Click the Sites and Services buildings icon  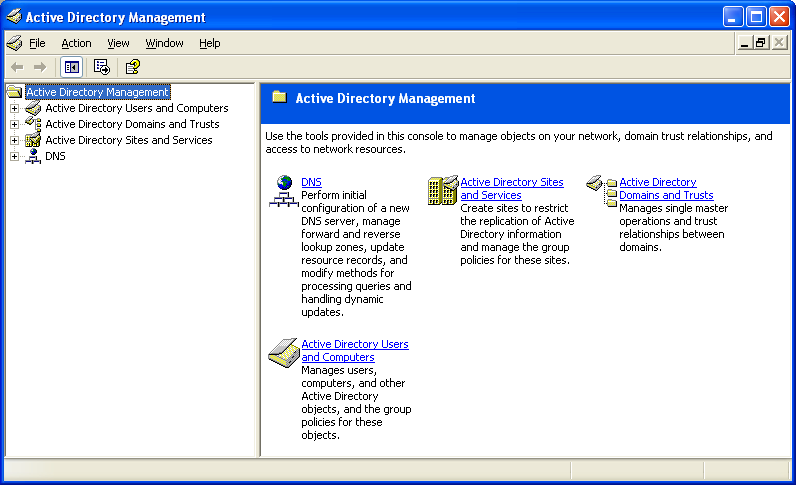[x=443, y=190]
